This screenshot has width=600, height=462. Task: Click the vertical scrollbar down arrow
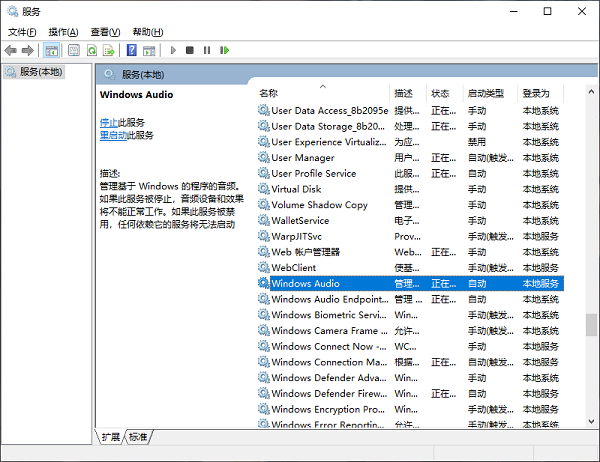[x=591, y=420]
